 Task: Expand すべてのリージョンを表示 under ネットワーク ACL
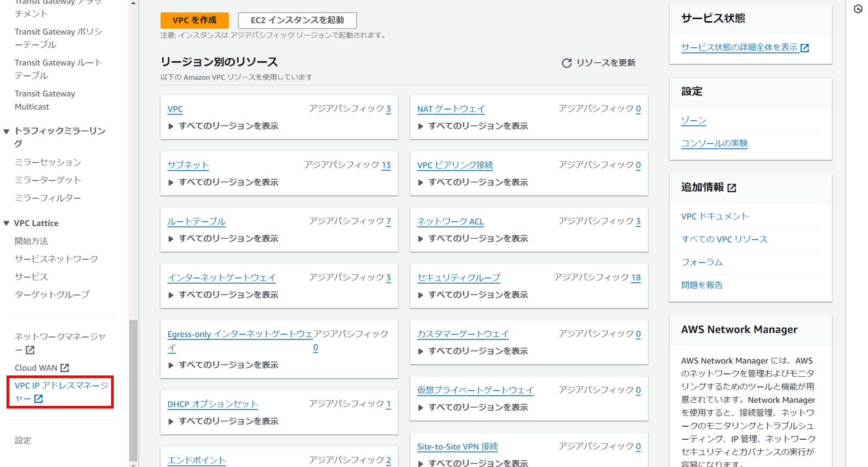(473, 239)
